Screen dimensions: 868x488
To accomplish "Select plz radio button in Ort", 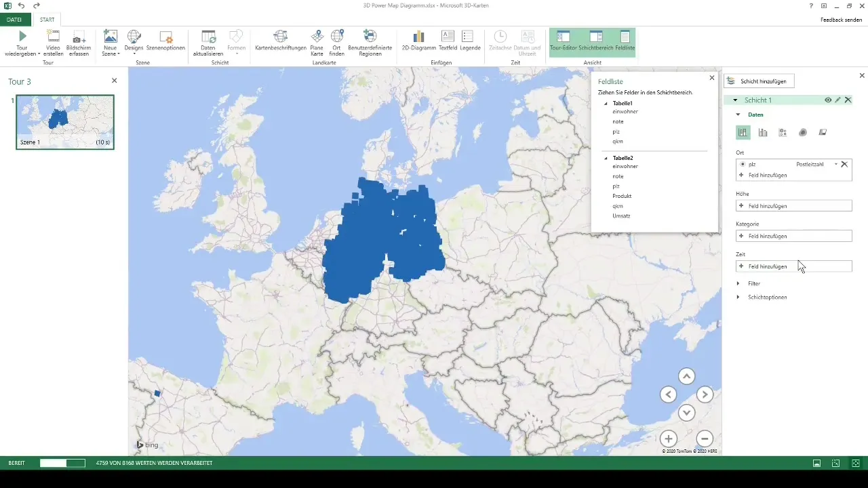I will pyautogui.click(x=743, y=164).
